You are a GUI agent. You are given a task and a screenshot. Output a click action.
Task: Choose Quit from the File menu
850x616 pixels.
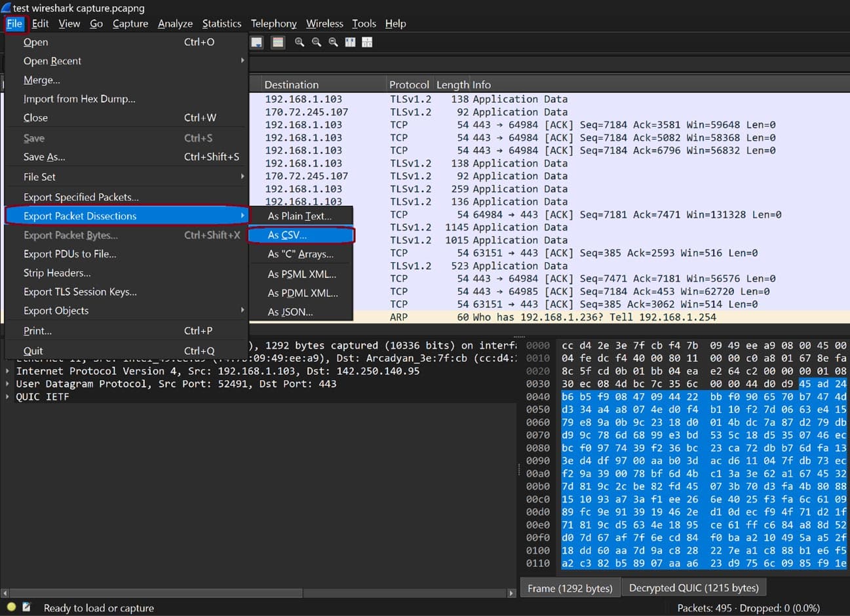click(126, 351)
